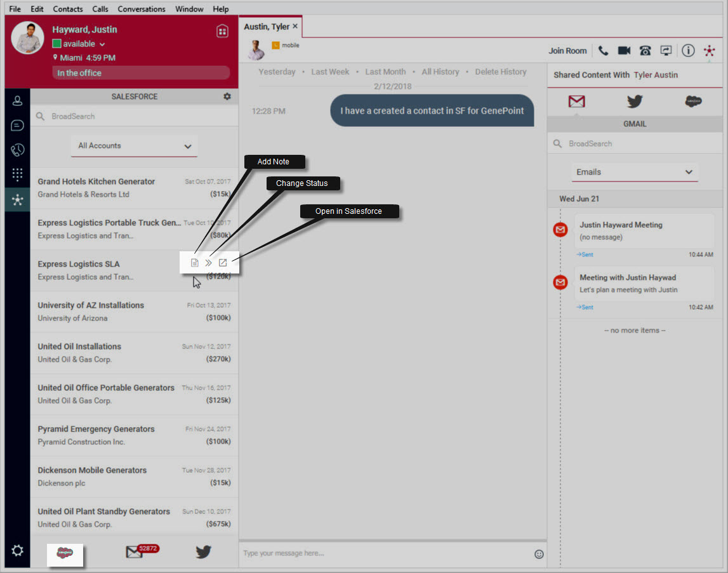Open the University of AZ Installations opportunity
The width and height of the screenshot is (728, 573).
[x=134, y=312]
